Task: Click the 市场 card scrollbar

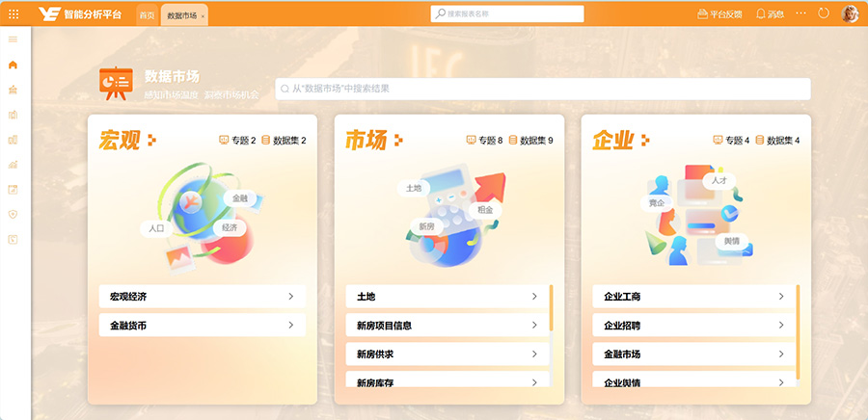Action: pos(552,308)
